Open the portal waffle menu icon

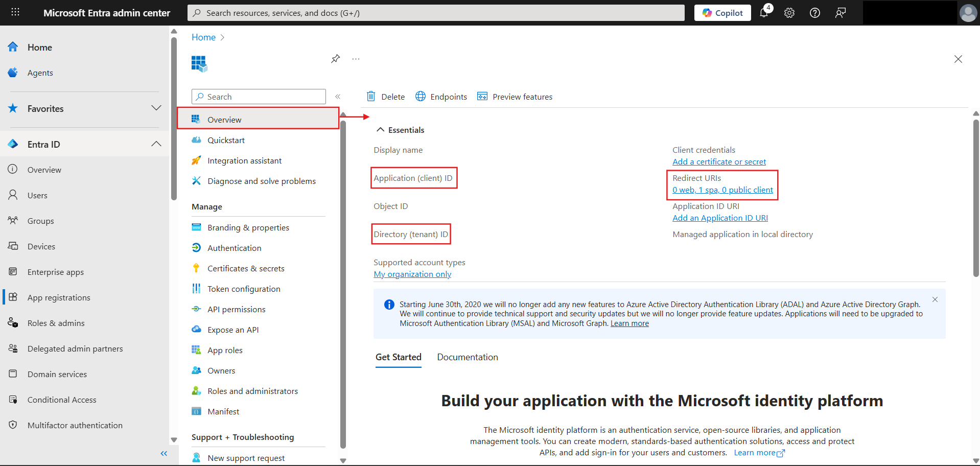point(15,12)
